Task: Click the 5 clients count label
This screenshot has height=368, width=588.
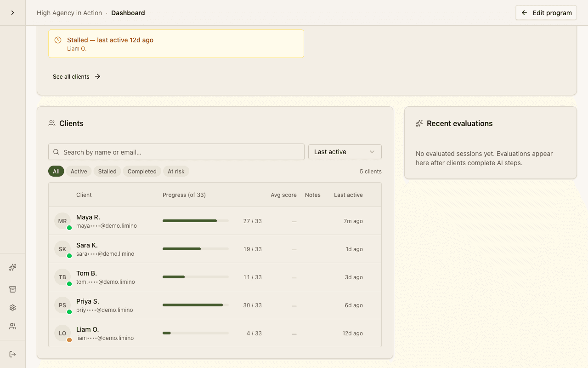Action: click(x=371, y=172)
